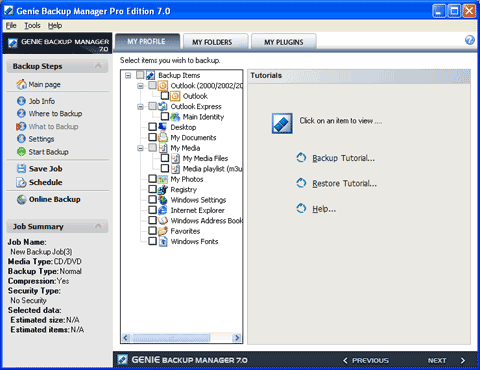The image size is (480, 370).
Task: Click the My Documents folder icon
Action: (163, 137)
